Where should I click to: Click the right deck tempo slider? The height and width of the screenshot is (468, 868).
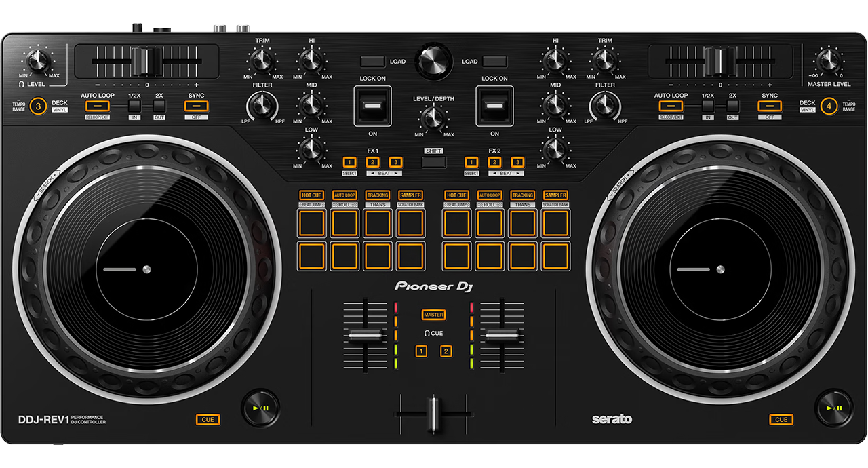(x=720, y=61)
